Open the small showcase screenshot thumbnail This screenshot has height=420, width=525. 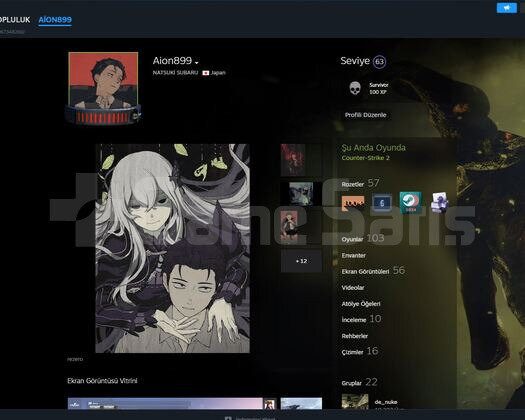point(301,404)
